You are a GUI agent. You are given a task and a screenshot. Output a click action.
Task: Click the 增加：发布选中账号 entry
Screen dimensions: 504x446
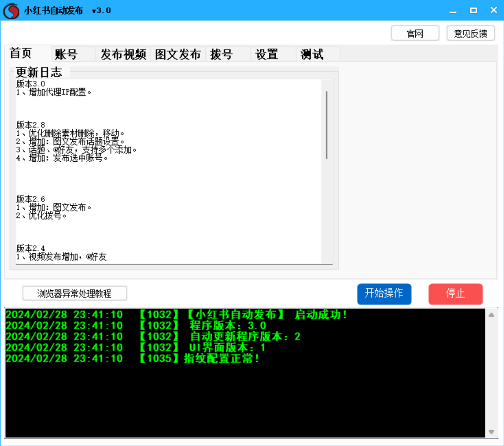click(x=62, y=158)
